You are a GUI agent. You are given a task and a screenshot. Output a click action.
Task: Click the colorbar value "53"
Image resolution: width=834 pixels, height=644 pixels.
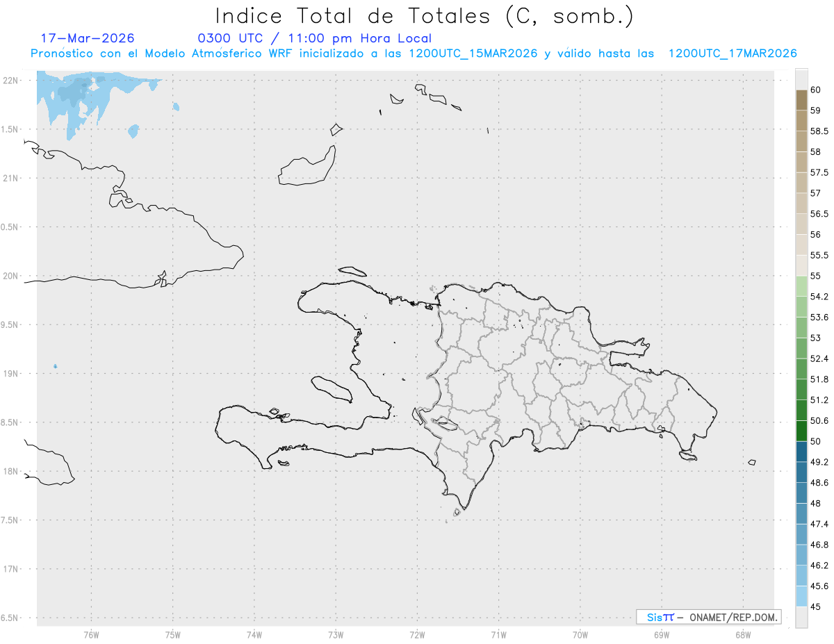coord(815,338)
